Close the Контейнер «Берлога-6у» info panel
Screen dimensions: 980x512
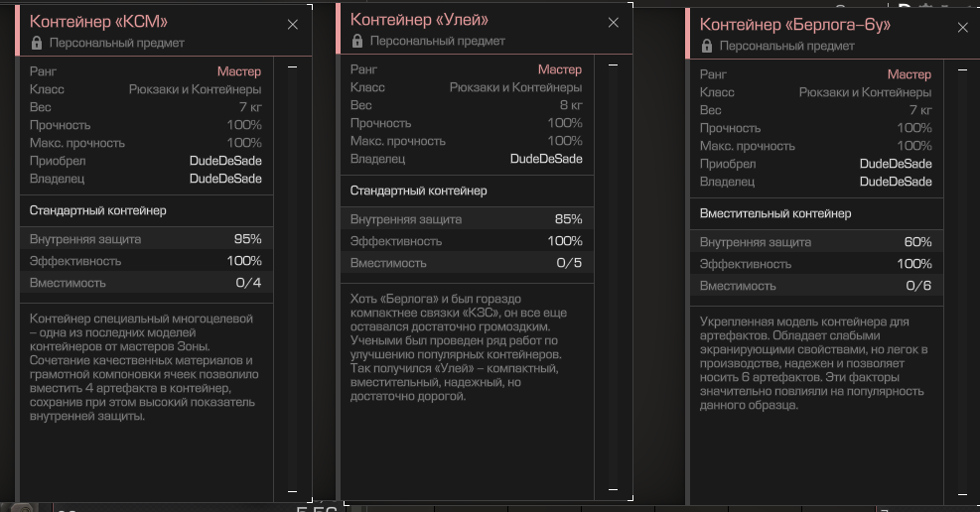coord(962,28)
